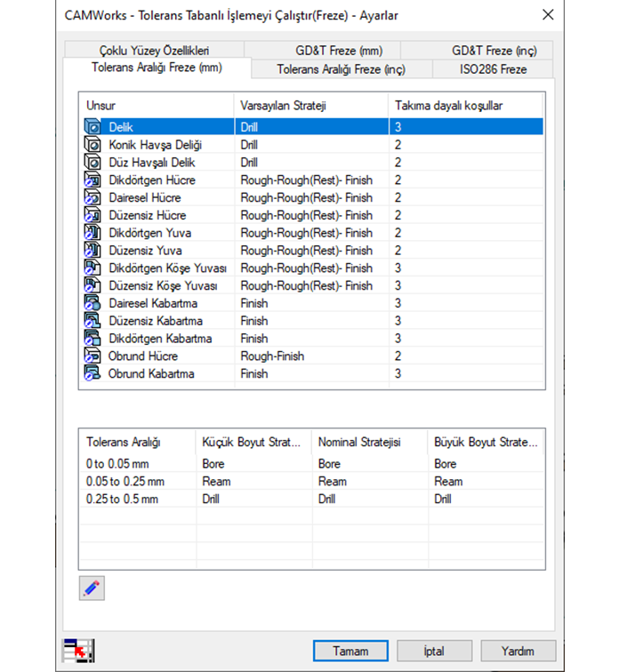
Task: Click the Dairesel Kabartma feature icon
Action: click(92, 303)
